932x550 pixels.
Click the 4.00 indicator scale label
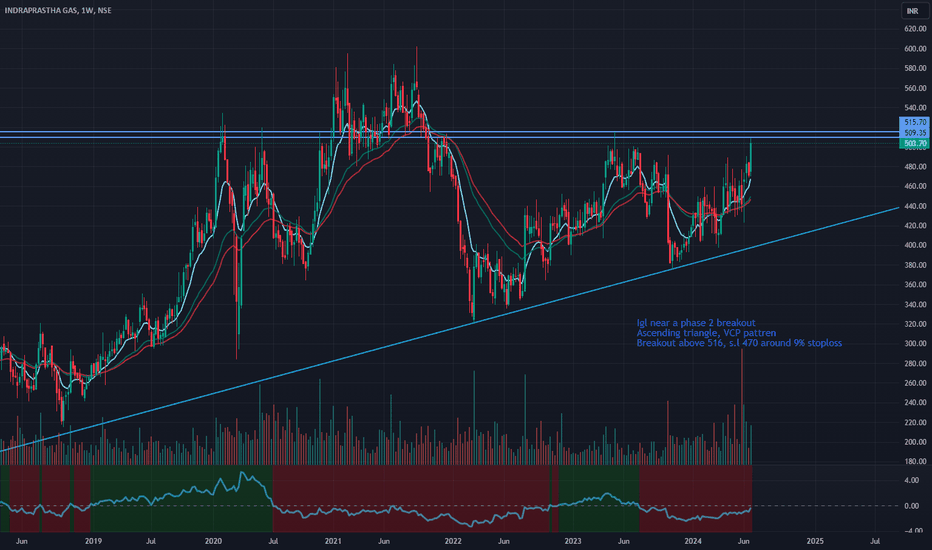912,480
